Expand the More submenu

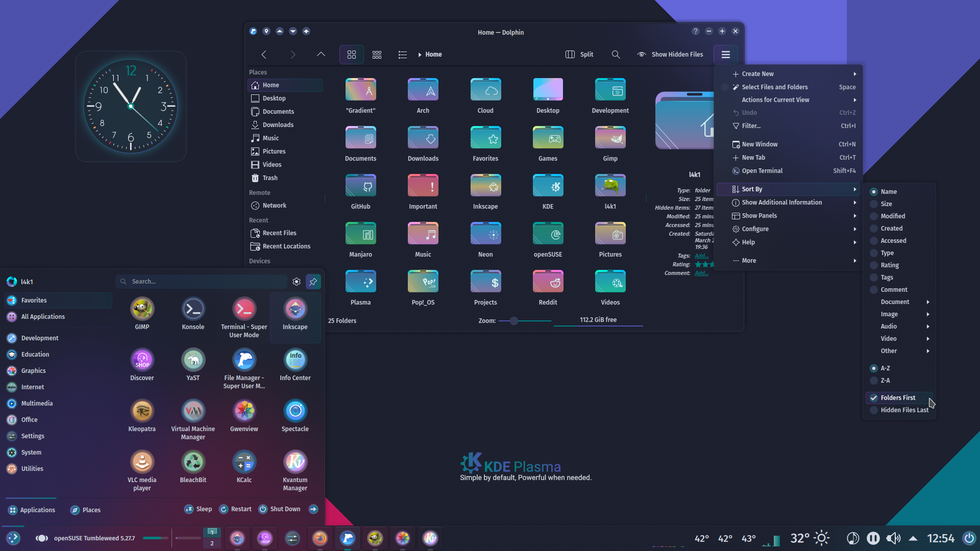tap(789, 261)
